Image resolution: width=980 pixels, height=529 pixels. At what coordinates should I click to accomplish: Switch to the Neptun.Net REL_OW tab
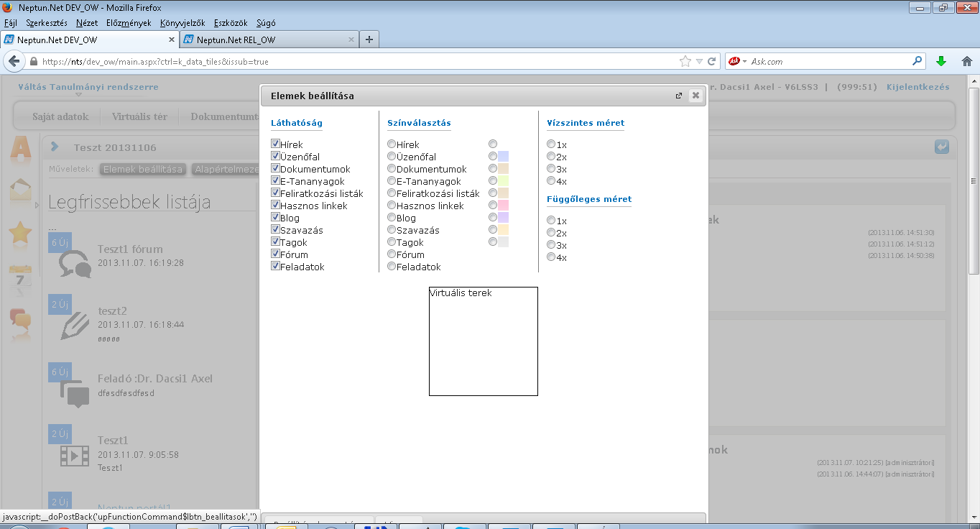[269, 40]
